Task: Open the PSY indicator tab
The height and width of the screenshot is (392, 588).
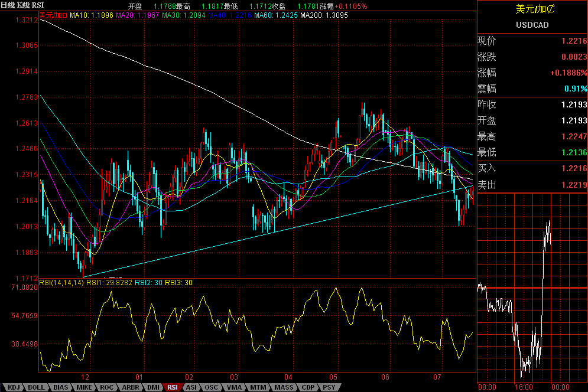Action: [329, 387]
